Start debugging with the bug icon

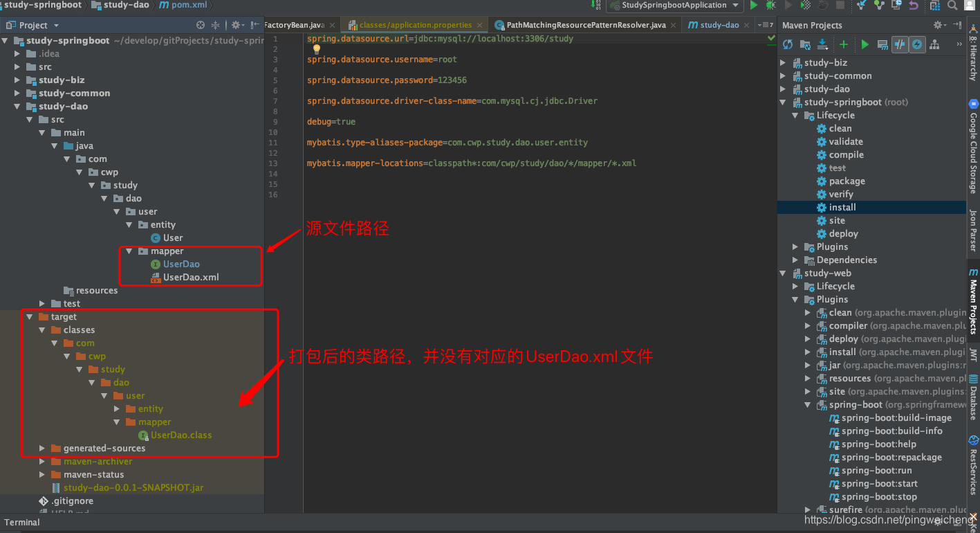771,5
